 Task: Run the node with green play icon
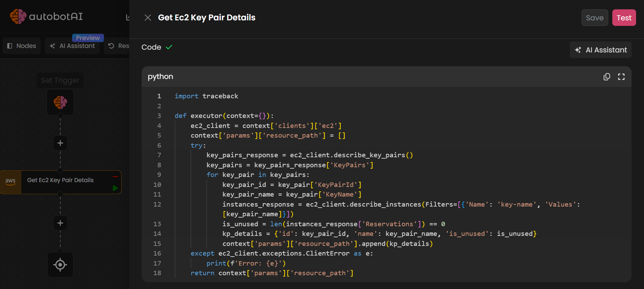115,188
